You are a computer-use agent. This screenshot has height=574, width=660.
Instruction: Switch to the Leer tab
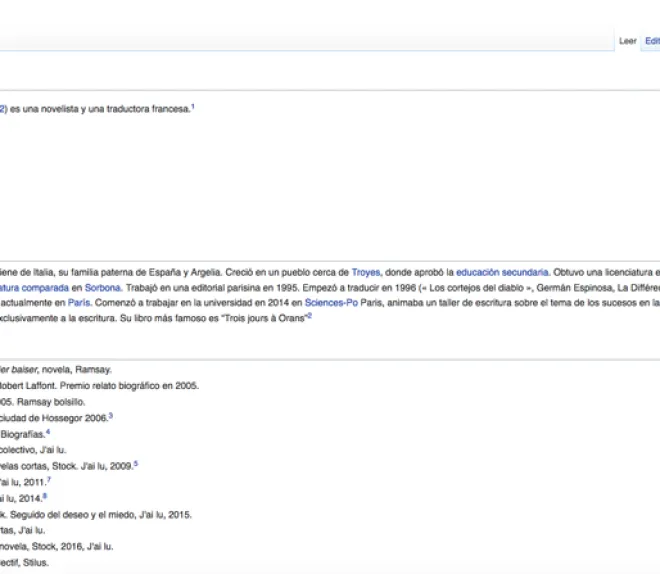pos(627,41)
